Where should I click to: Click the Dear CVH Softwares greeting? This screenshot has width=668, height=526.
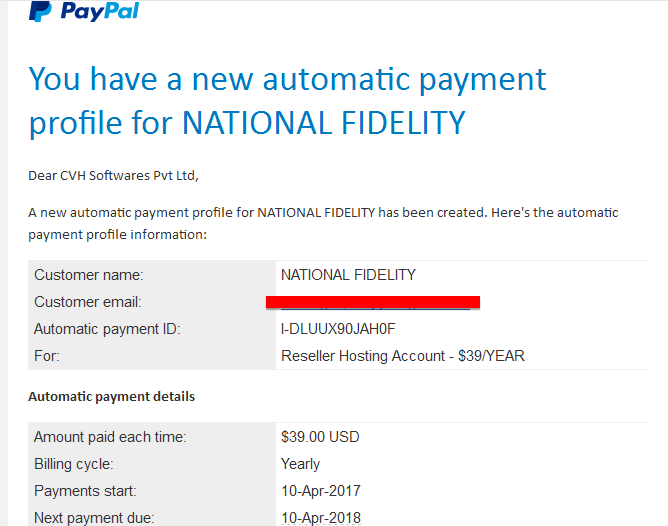coord(113,175)
